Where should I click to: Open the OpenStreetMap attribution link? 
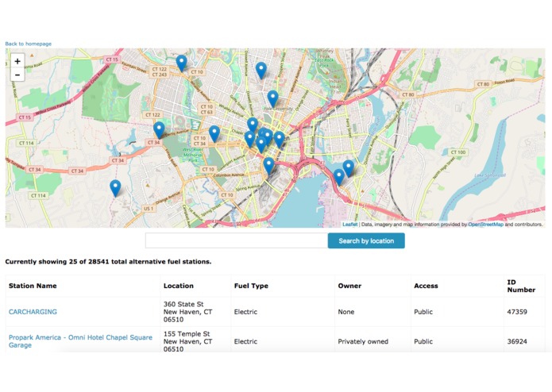485,225
